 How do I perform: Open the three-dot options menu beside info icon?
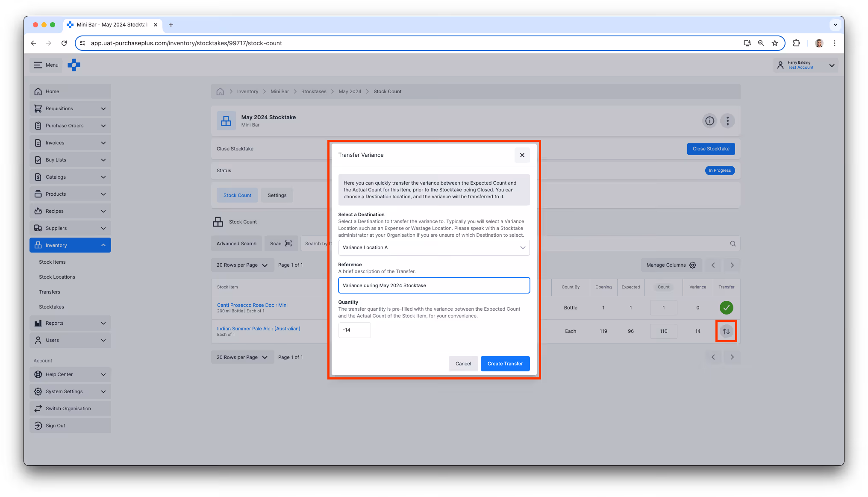[727, 121]
